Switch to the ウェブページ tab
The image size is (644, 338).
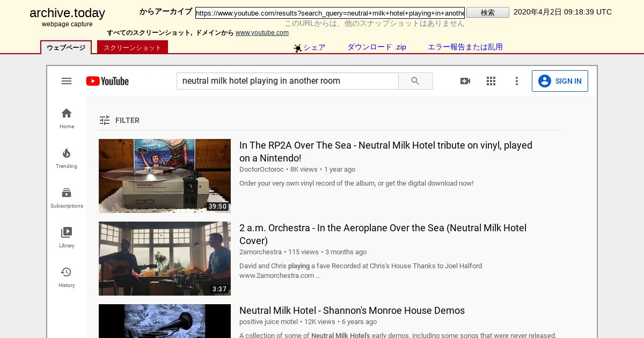click(66, 47)
